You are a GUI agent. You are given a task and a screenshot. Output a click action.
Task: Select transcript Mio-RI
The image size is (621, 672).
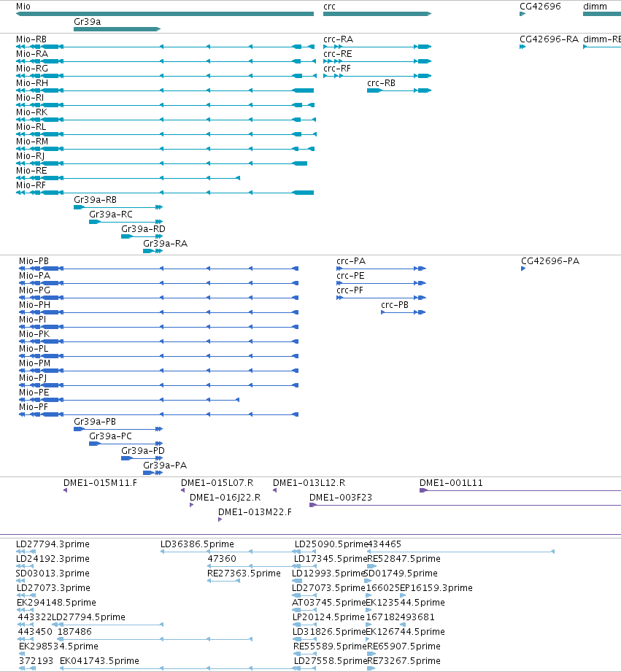coord(30,98)
